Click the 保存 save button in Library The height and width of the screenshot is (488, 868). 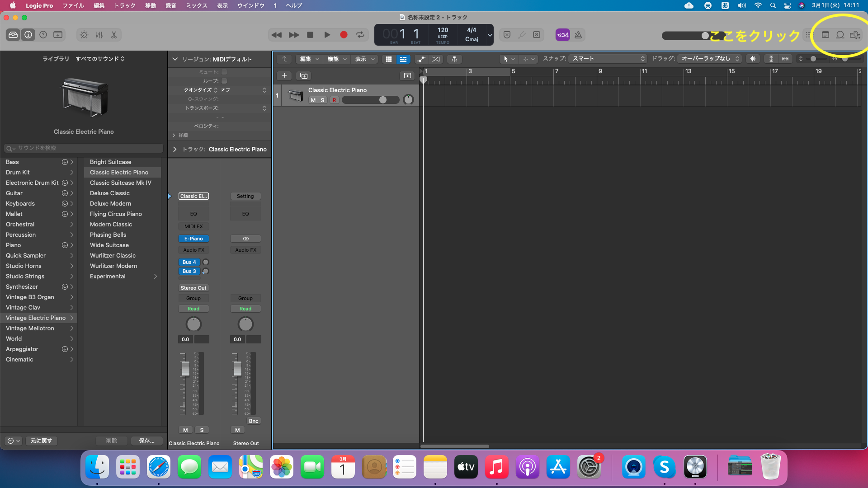pos(146,441)
